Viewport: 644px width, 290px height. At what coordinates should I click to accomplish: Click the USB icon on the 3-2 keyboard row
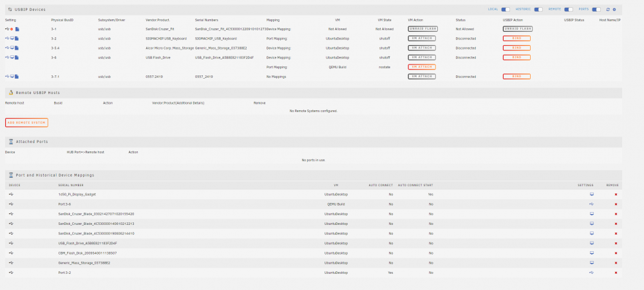[7, 39]
